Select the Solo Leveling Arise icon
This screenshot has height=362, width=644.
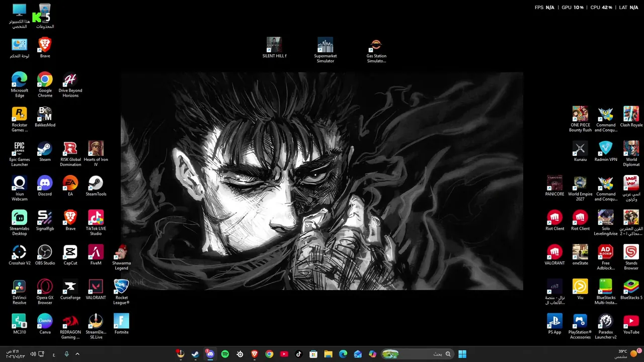click(606, 223)
